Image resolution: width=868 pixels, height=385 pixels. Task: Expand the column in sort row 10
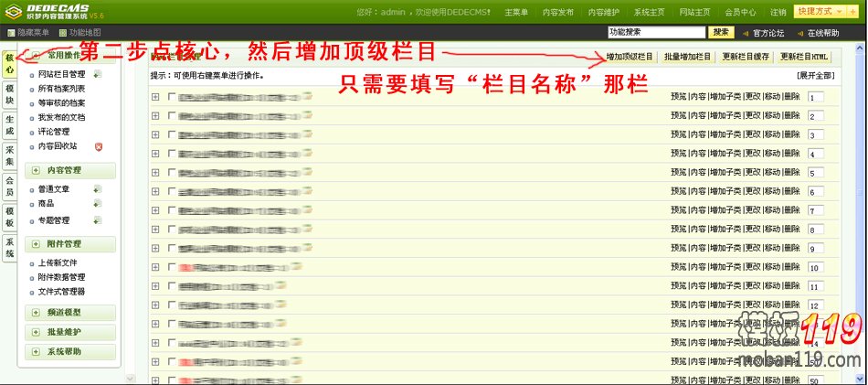tap(155, 267)
